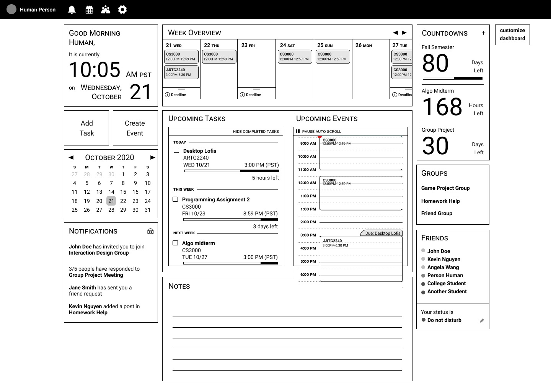This screenshot has width=551, height=392.
Task: Click the Fall Semester countdown progress bar
Action: point(453,78)
